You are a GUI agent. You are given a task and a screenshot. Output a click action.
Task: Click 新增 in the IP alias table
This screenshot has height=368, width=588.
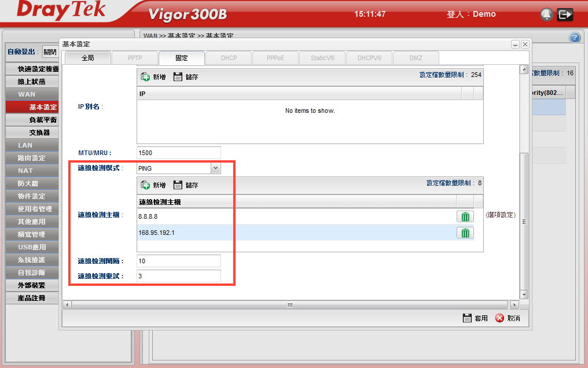coord(153,76)
